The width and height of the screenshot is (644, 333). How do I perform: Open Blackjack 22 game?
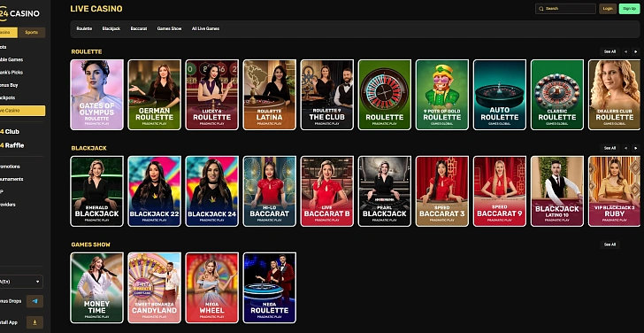pos(155,191)
